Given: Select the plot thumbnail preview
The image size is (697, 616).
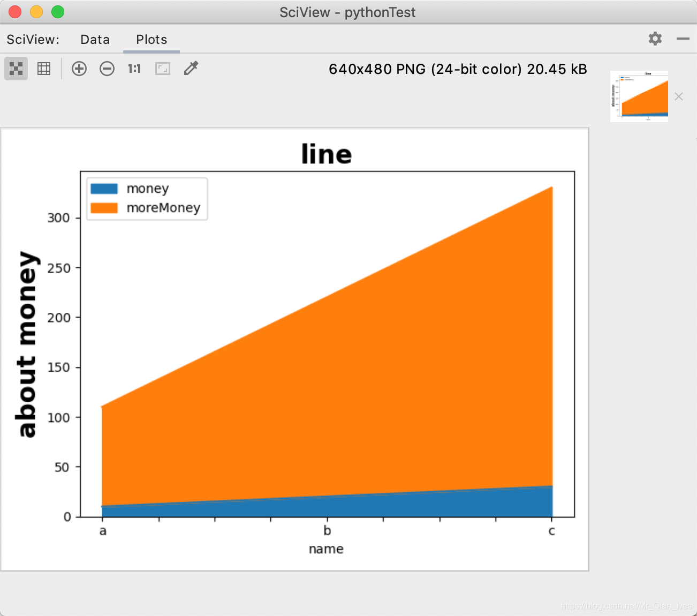Looking at the screenshot, I should [639, 96].
